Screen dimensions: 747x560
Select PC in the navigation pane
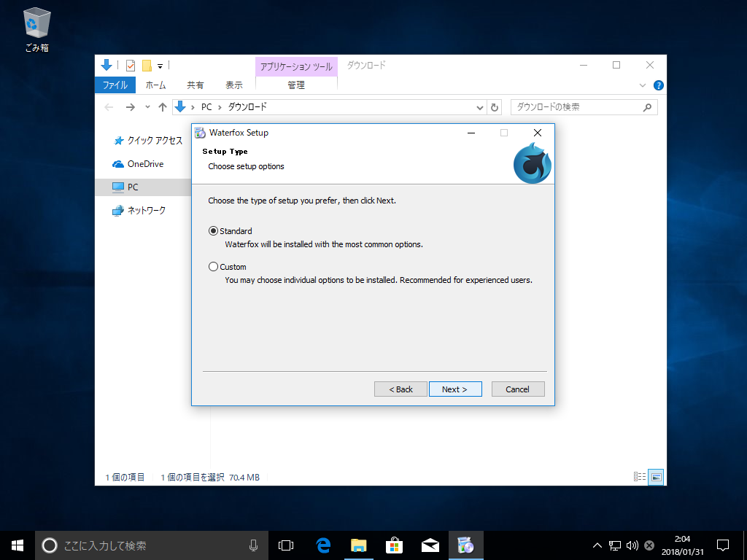click(143, 187)
